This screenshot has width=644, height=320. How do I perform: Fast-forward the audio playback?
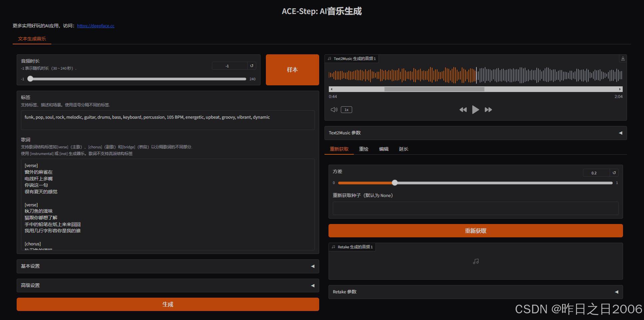coord(488,110)
